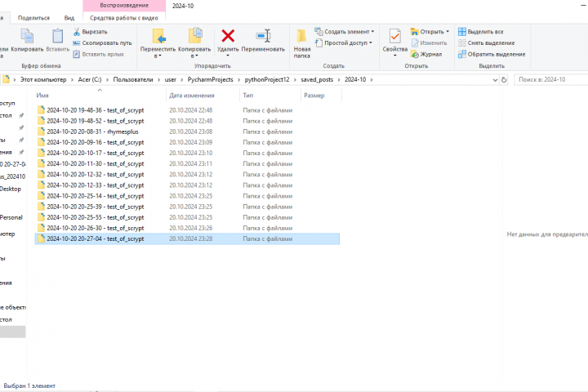Select folder 2024-10-20 20-25-55 - test_of_scrypt
588x392 pixels.
96,217
